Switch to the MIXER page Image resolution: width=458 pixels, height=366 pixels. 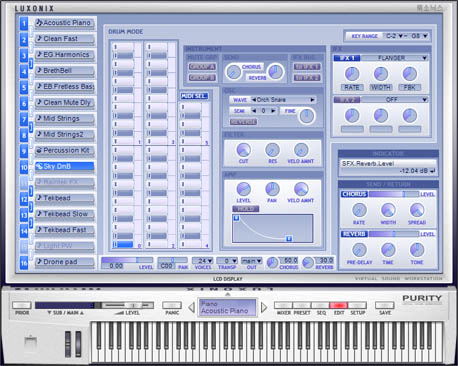point(283,305)
